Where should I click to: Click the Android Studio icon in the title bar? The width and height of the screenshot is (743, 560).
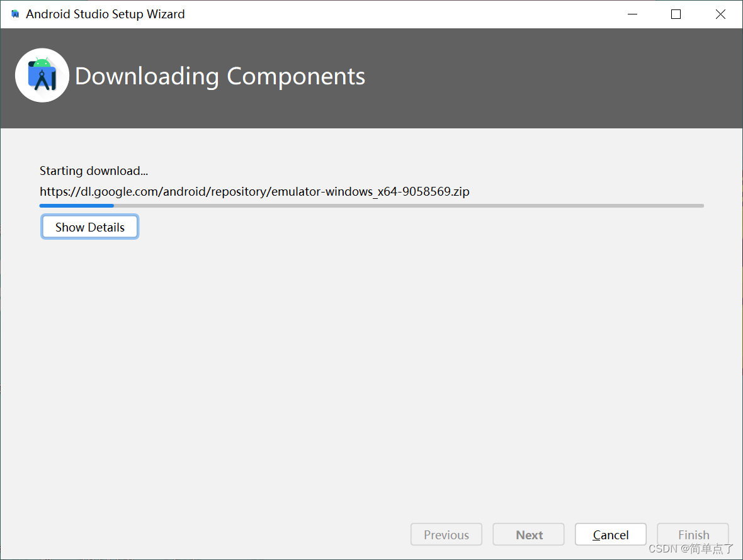pyautogui.click(x=14, y=13)
